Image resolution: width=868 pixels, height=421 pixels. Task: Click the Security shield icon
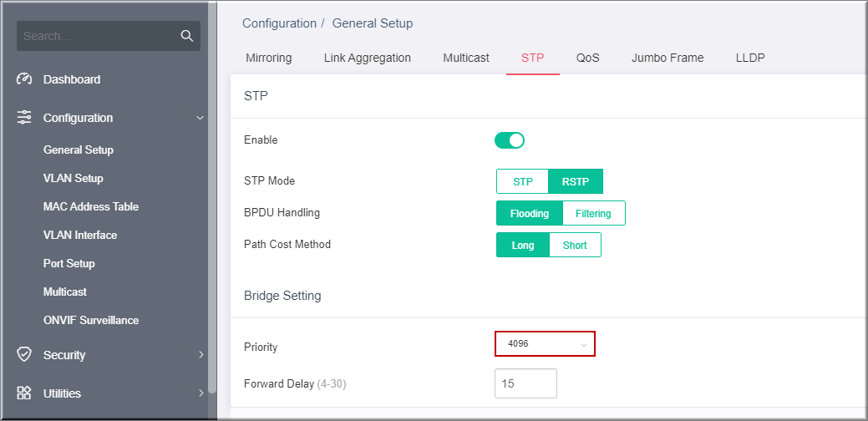pos(24,355)
